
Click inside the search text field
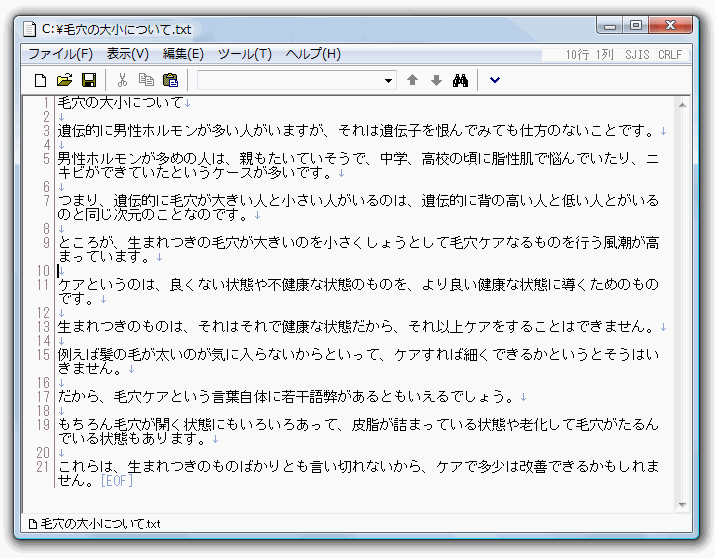(x=290, y=81)
